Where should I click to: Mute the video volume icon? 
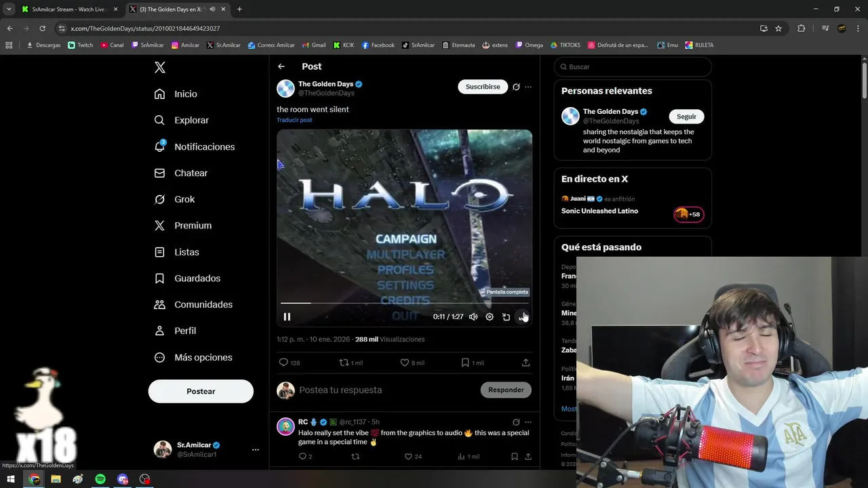point(473,317)
